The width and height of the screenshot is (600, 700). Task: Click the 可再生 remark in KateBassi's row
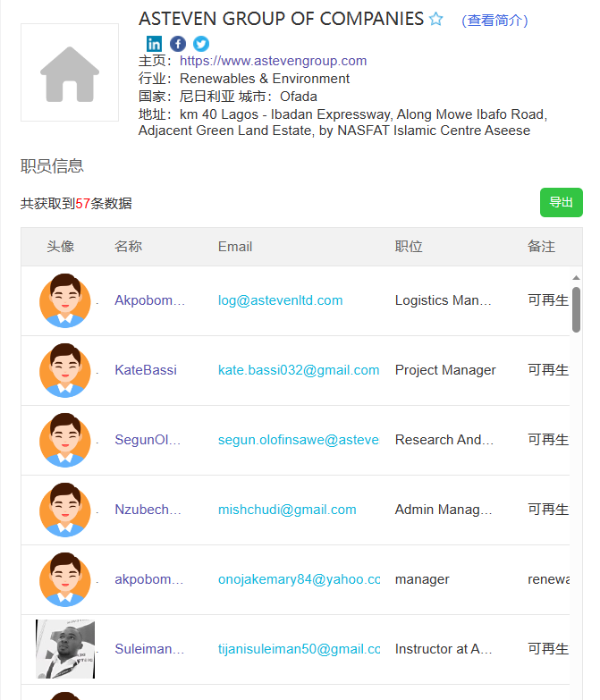[548, 370]
